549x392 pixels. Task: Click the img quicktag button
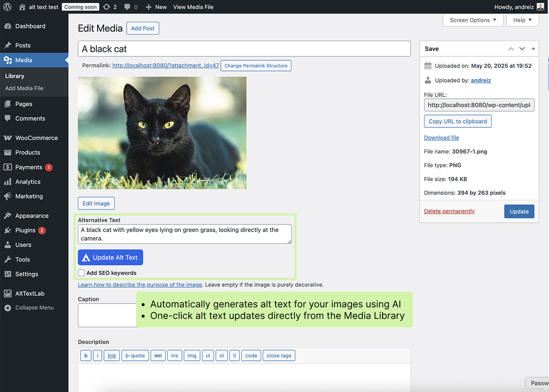(192, 356)
